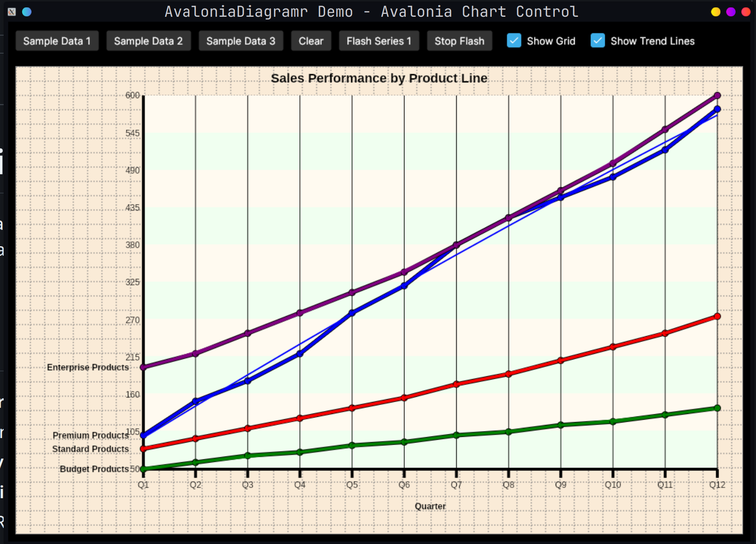Click the green Budget data point at Q5

click(352, 445)
